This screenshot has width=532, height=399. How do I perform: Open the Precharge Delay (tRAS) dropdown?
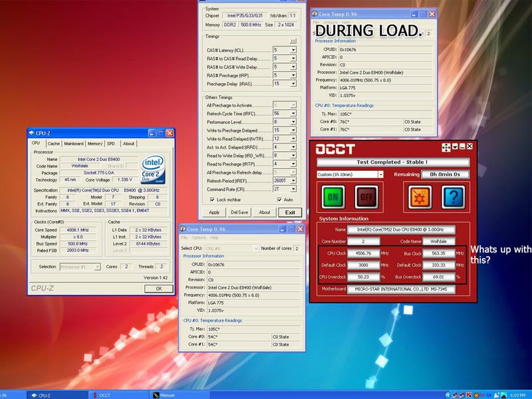[x=293, y=84]
